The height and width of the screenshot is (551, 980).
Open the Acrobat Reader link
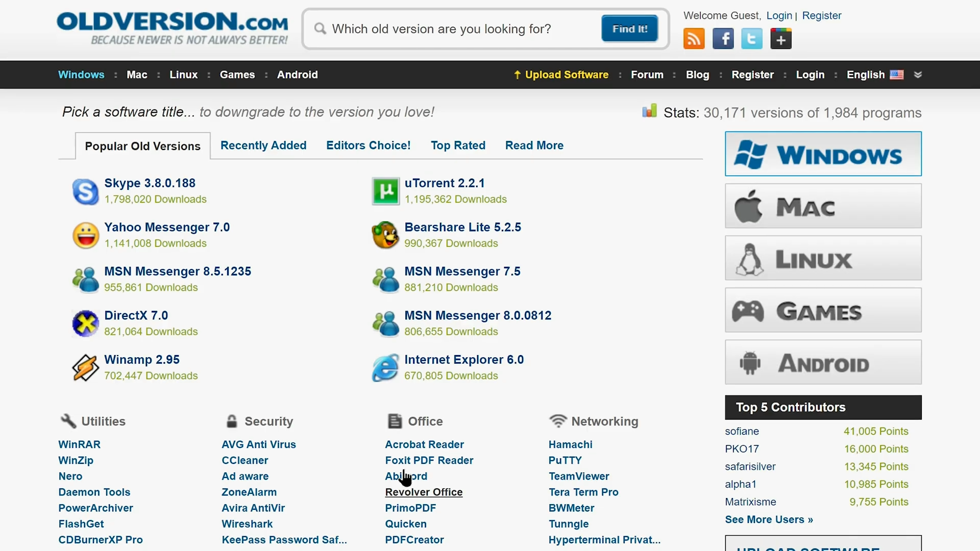(x=424, y=444)
